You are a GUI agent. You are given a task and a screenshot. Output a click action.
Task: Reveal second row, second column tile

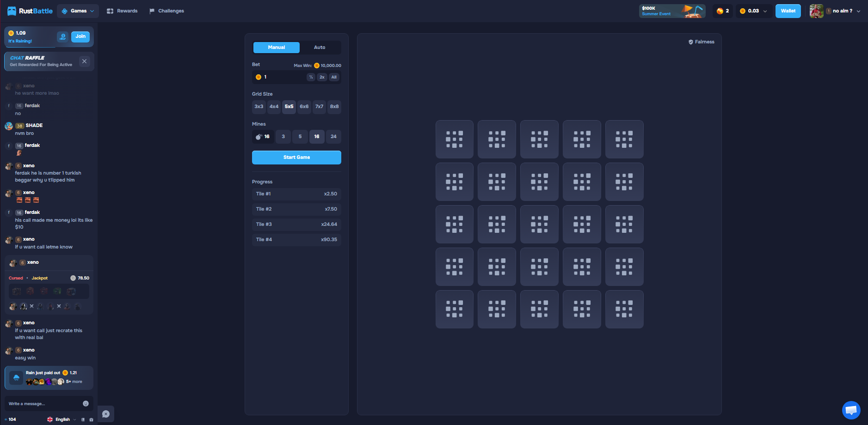(497, 182)
